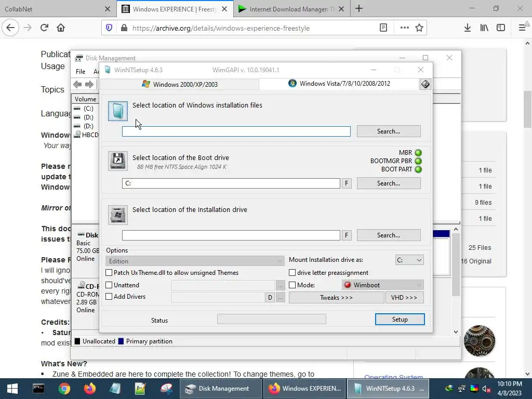Click the BOOTMGR PBR green status light
Screen dimensions: 532x399
(418, 161)
